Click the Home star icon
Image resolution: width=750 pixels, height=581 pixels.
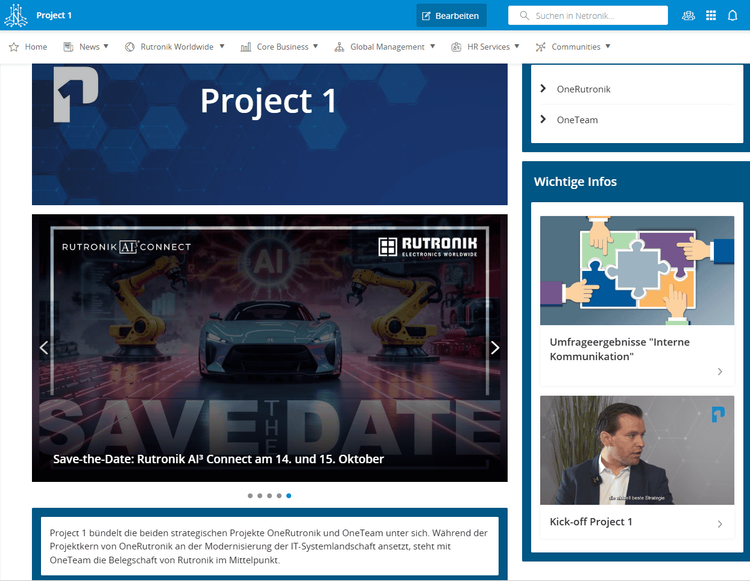pyautogui.click(x=14, y=47)
